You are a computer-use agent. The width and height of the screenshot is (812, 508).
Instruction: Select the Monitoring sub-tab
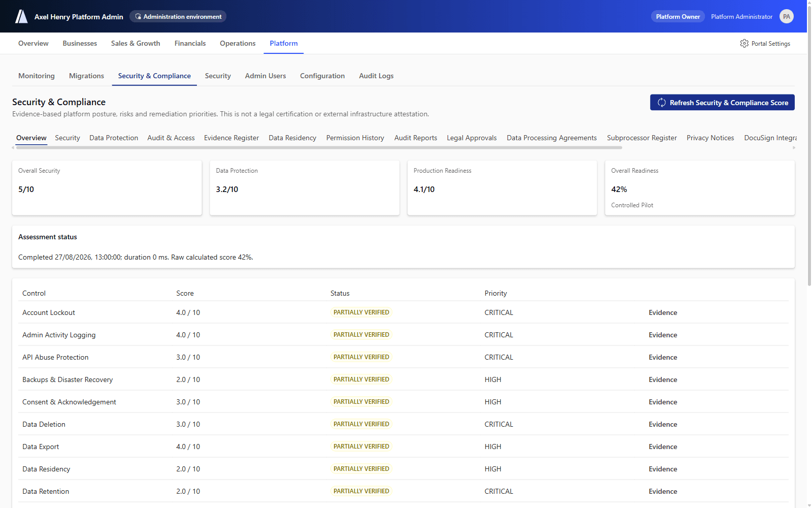coord(37,76)
